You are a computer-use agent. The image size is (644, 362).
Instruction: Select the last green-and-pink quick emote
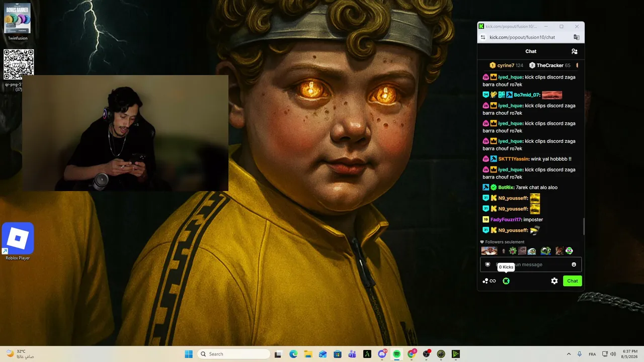pyautogui.click(x=569, y=251)
